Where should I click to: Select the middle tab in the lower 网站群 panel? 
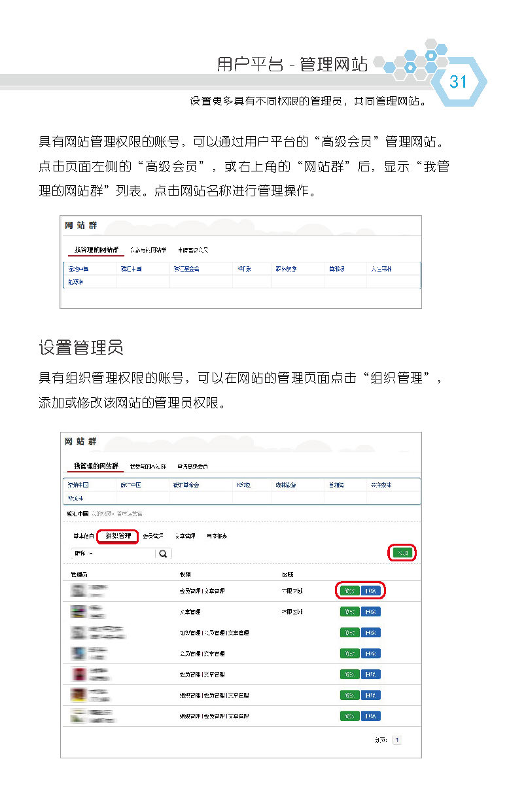point(147,467)
